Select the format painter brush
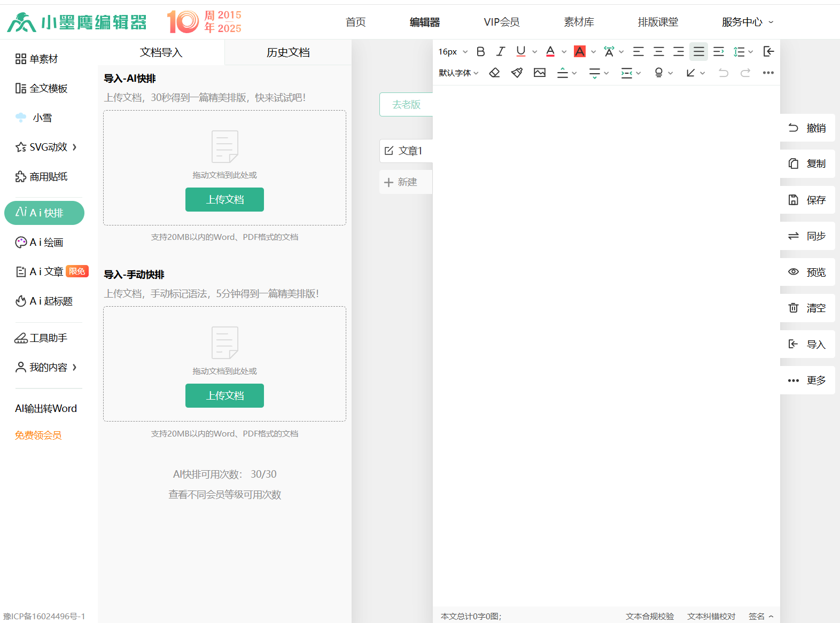Screen dimensions: 840x623 (517, 73)
